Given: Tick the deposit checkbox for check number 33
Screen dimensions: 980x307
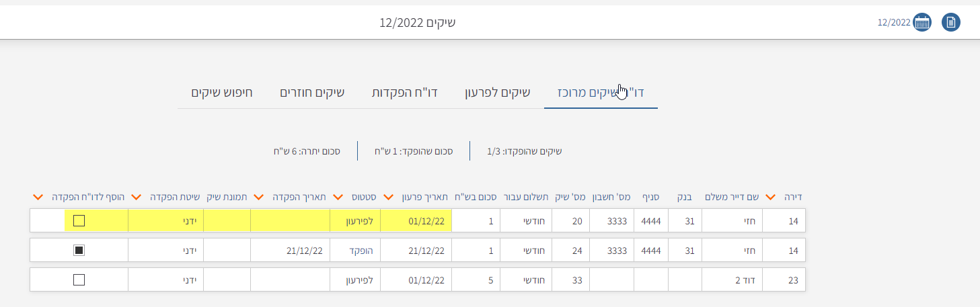Looking at the screenshot, I should [x=79, y=280].
